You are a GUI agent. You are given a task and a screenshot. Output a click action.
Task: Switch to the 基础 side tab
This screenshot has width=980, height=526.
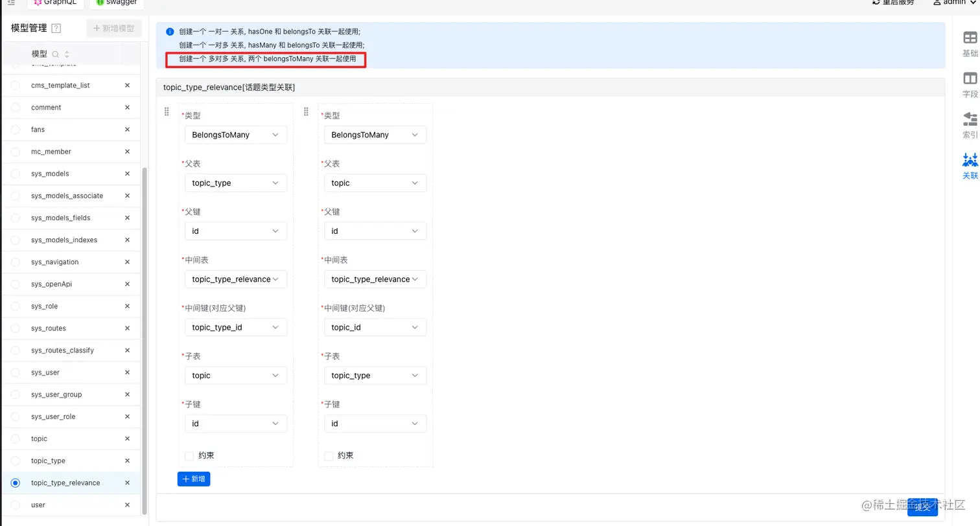pos(970,44)
